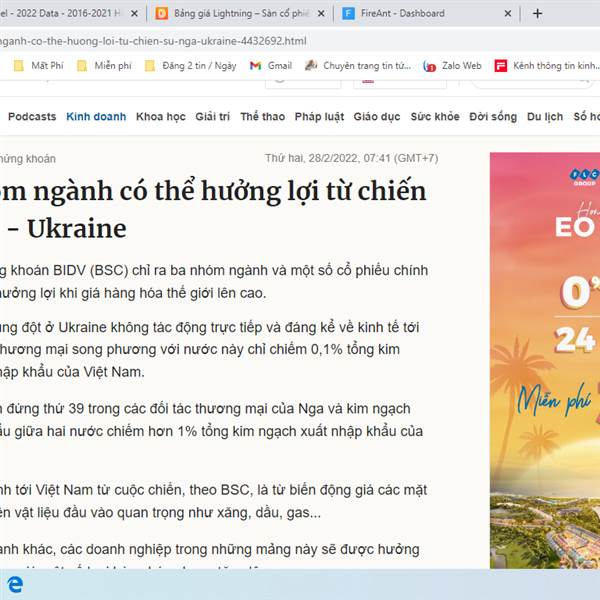Launch Microsoft Edge from the taskbar
Viewport: 600px width, 600px height.
tap(15, 584)
